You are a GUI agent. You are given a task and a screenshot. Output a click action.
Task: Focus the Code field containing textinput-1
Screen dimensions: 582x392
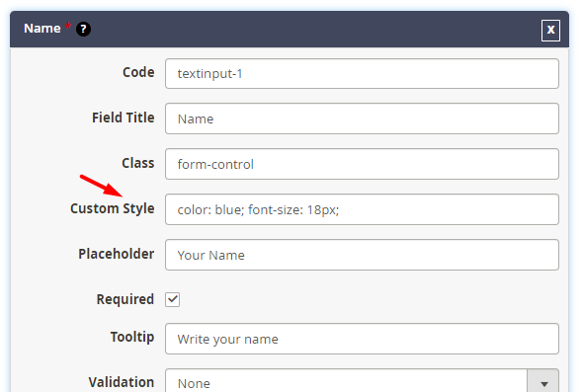pos(362,73)
